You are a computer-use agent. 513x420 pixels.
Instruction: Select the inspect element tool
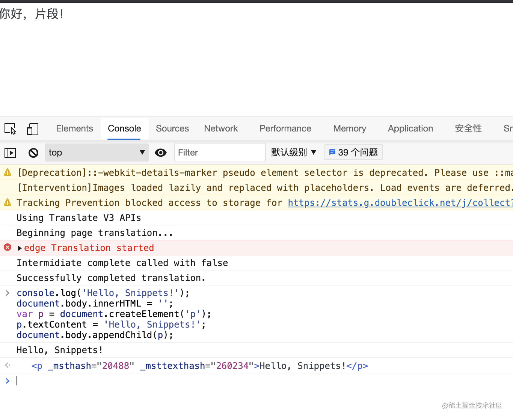(x=10, y=128)
